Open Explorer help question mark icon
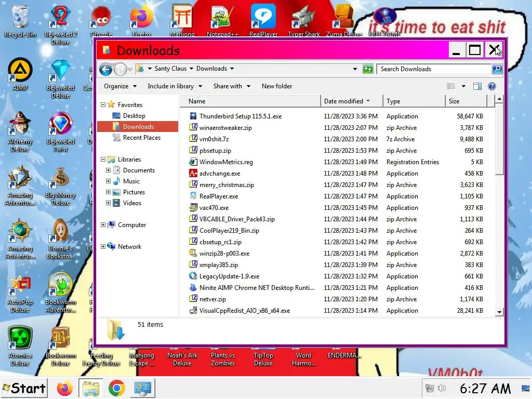Screen dimensions: 532x399 491,86
